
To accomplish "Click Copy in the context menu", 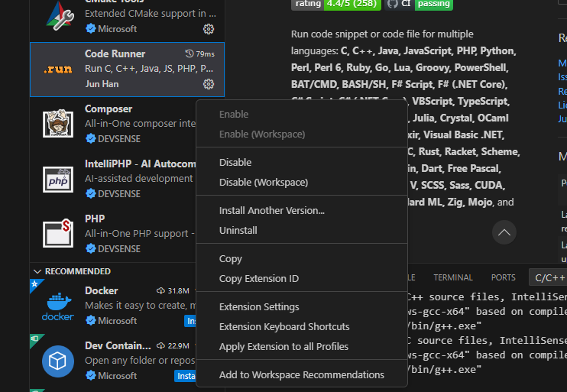I will pos(230,259).
